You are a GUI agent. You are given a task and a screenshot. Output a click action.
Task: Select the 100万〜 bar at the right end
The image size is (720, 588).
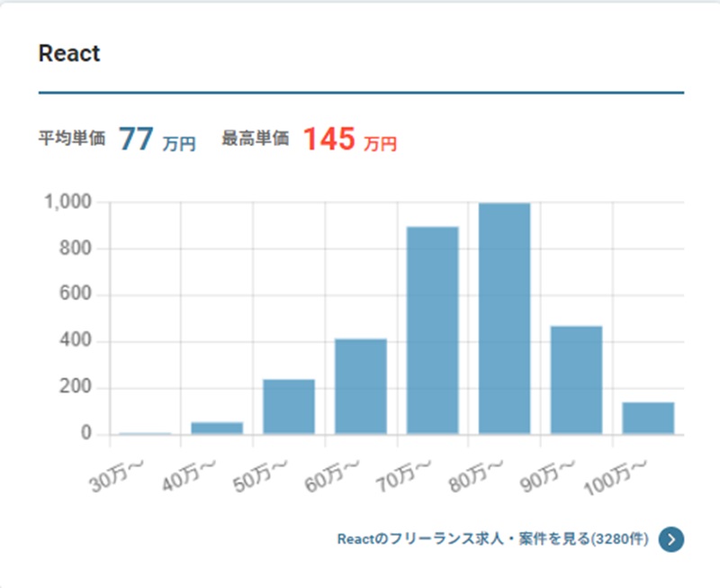click(648, 418)
